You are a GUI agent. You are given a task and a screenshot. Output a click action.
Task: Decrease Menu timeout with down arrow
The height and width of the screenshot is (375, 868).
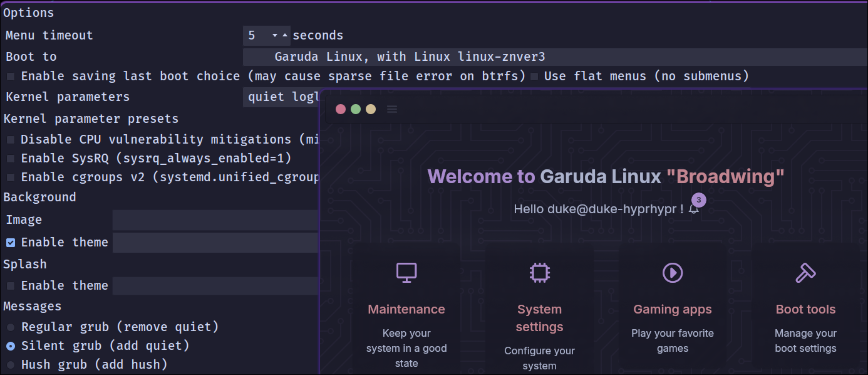(274, 36)
